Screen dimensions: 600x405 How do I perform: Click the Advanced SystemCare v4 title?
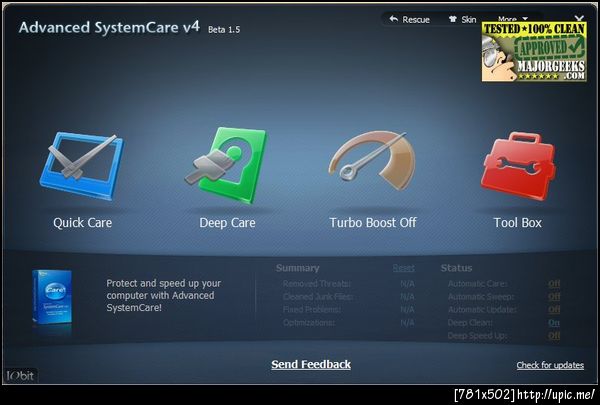click(109, 28)
